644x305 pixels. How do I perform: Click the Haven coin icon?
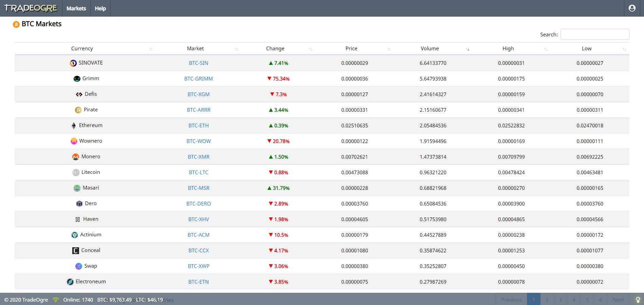pyautogui.click(x=78, y=219)
